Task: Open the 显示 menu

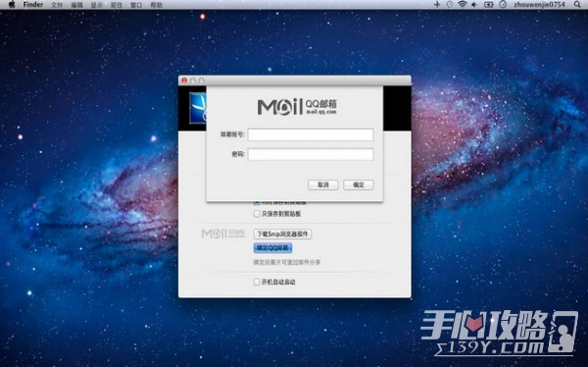Action: coord(97,5)
